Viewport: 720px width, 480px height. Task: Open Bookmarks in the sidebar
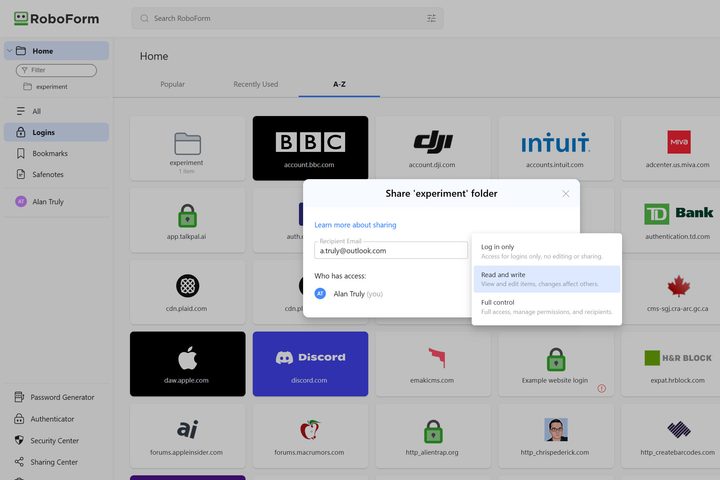[x=56, y=153]
